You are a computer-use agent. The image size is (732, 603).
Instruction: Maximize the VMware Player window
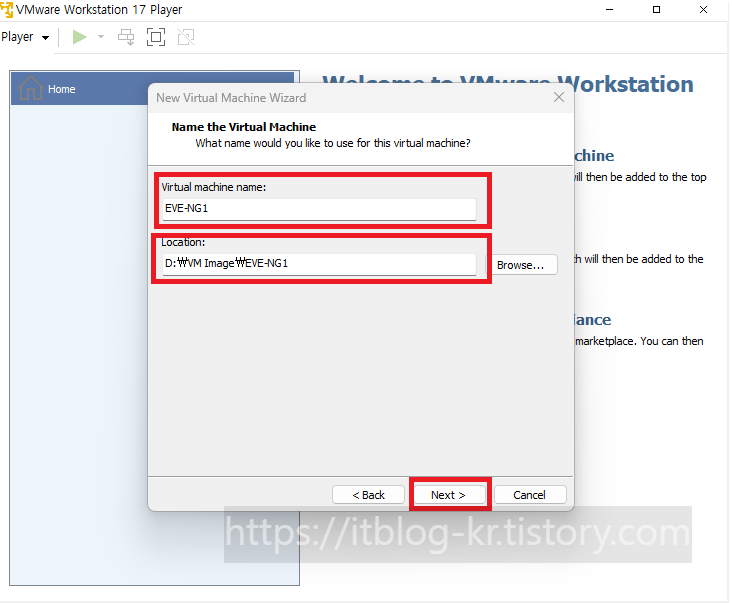click(656, 9)
